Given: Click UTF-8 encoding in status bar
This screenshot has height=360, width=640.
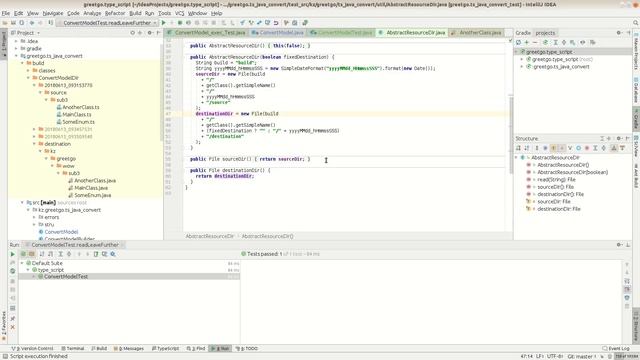Looking at the screenshot, I should point(554,356).
